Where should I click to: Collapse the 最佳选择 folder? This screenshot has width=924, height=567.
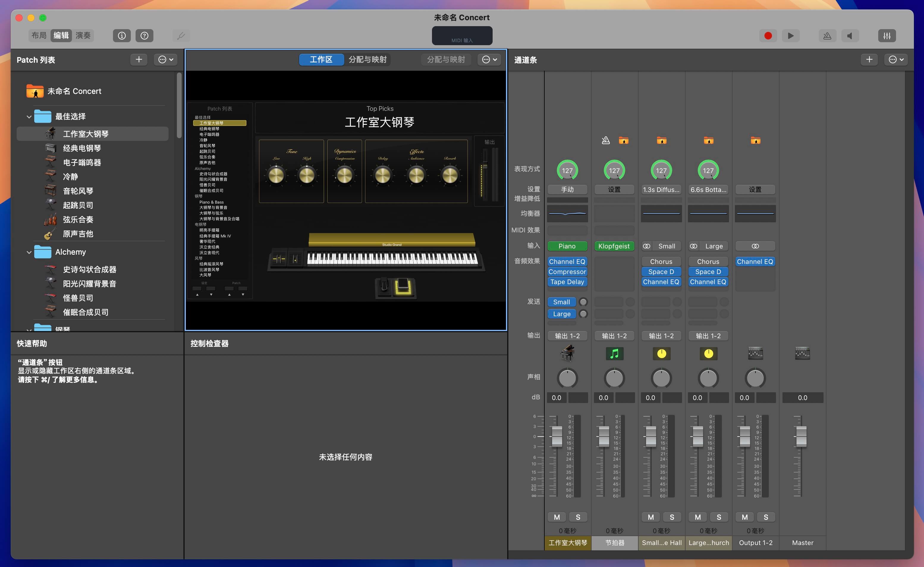29,116
